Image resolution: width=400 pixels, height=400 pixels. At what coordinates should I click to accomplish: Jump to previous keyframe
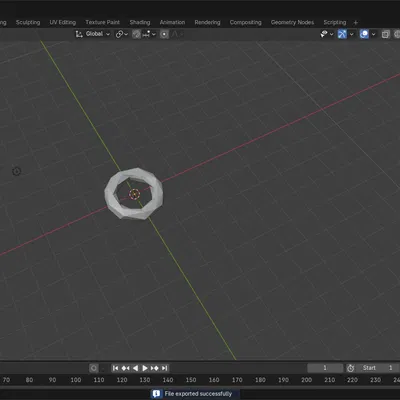pyautogui.click(x=125, y=368)
